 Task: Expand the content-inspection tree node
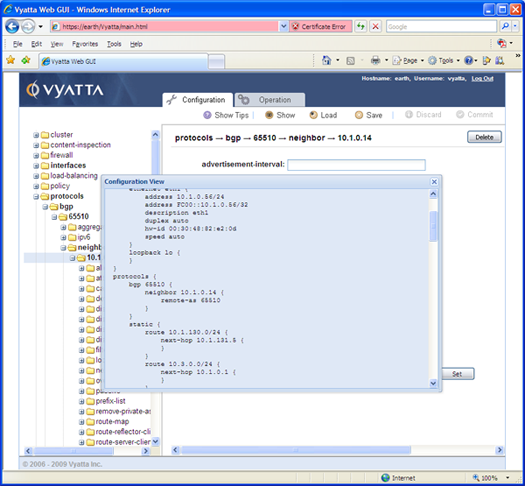point(36,145)
